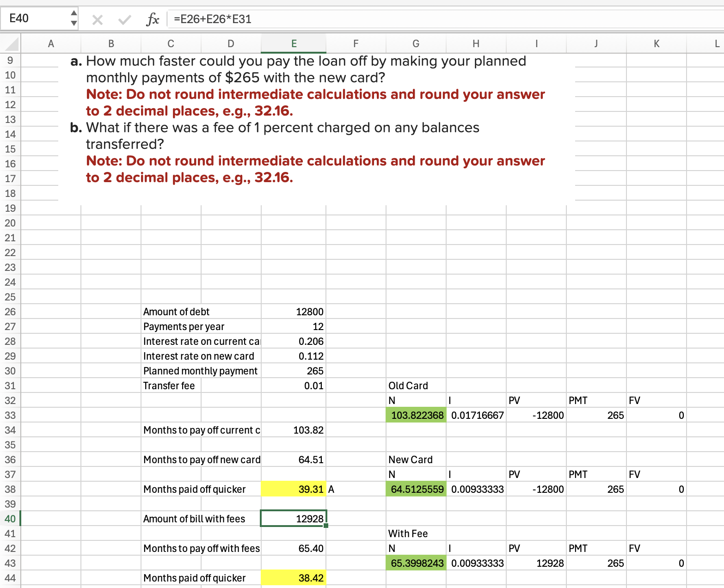This screenshot has height=588, width=724.
Task: Select the Planned monthly payment value 265
Action: pos(294,371)
